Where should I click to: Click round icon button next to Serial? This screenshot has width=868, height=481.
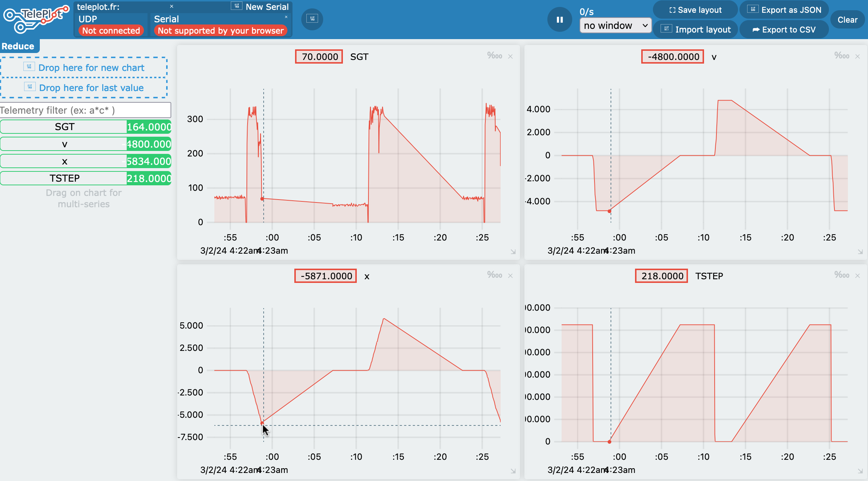point(312,19)
